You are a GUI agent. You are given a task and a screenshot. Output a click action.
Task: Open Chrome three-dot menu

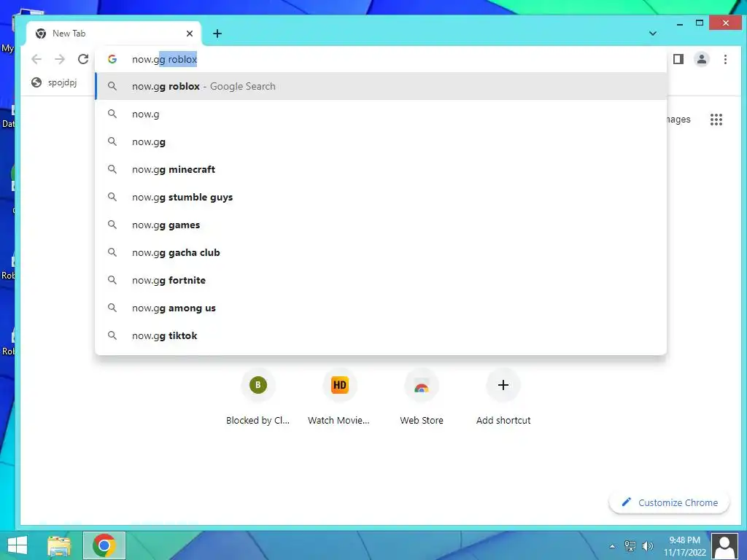tap(725, 59)
